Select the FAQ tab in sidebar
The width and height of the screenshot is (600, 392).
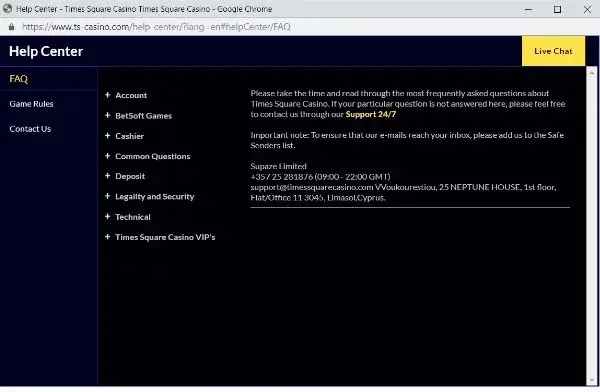(x=19, y=79)
